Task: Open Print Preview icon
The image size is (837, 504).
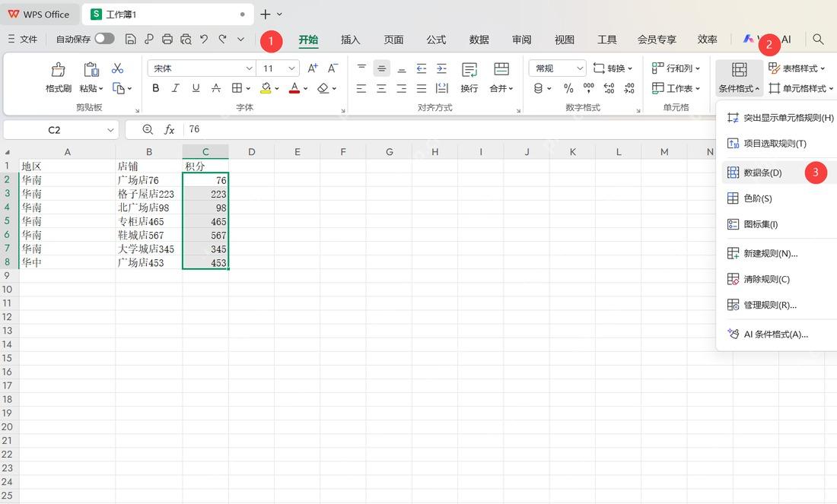Action: click(186, 39)
